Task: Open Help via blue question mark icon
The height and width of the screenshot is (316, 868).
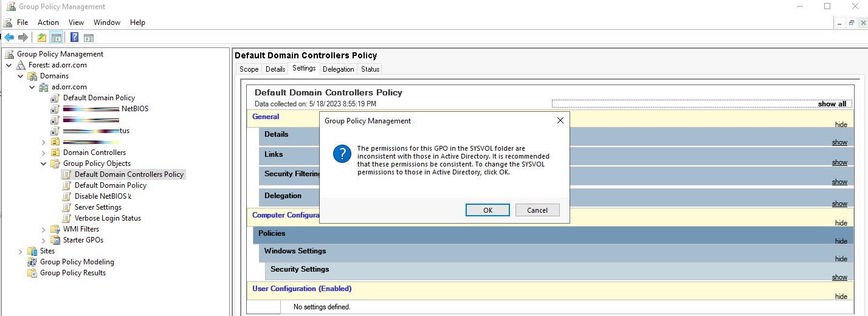Action: point(74,38)
